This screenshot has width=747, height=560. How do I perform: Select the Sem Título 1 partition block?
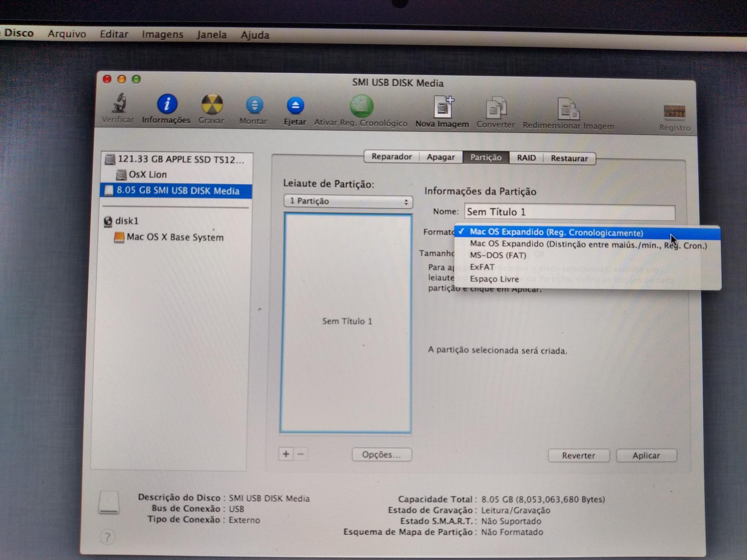346,323
